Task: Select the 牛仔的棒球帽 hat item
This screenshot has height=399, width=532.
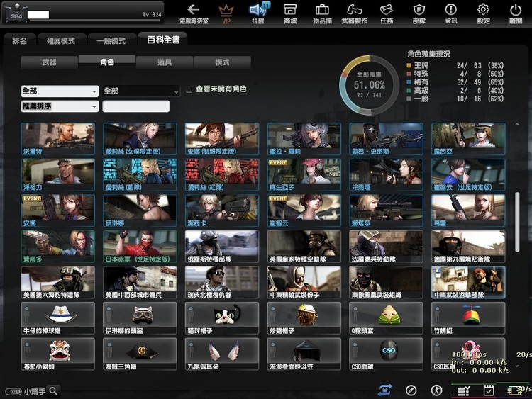Action: [57, 318]
